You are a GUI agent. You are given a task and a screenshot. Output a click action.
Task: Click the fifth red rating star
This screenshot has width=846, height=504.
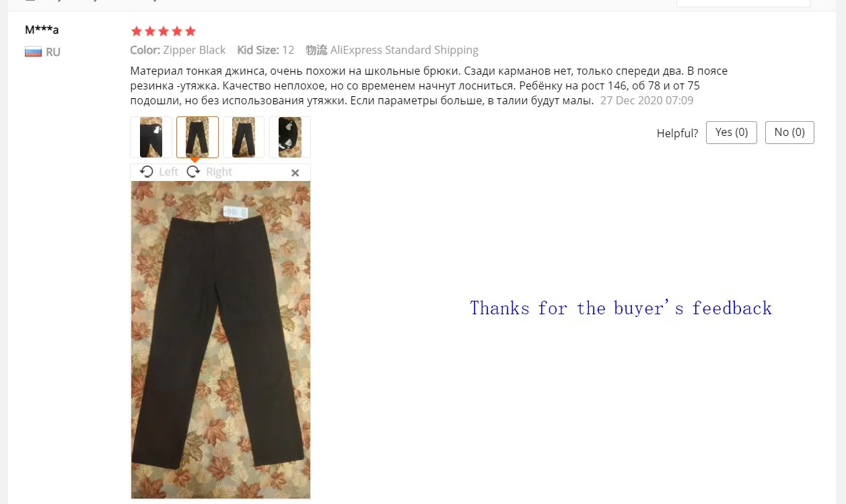[190, 31]
